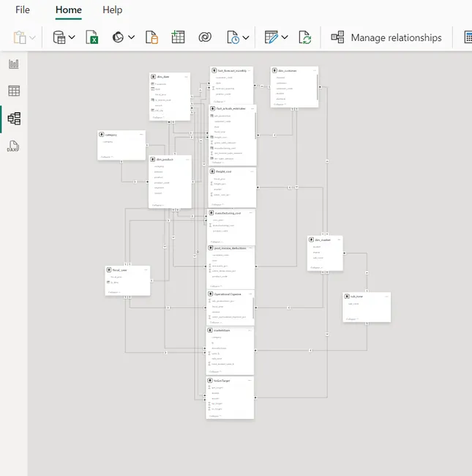
Task: Collapse the category table card
Action: pyautogui.click(x=107, y=157)
